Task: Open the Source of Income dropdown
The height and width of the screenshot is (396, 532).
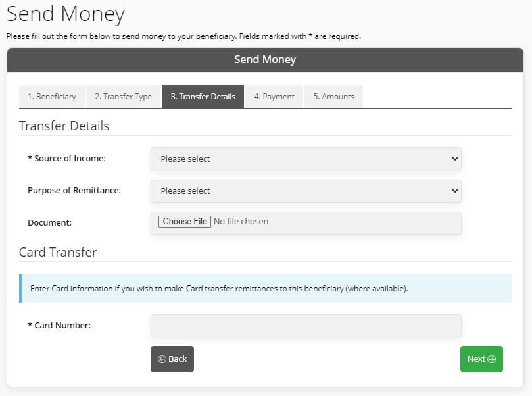Action: point(306,159)
